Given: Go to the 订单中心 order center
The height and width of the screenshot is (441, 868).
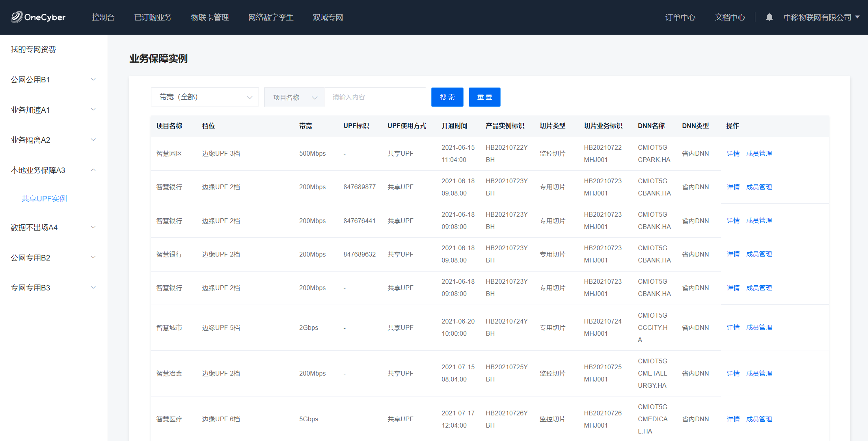Looking at the screenshot, I should coord(680,17).
